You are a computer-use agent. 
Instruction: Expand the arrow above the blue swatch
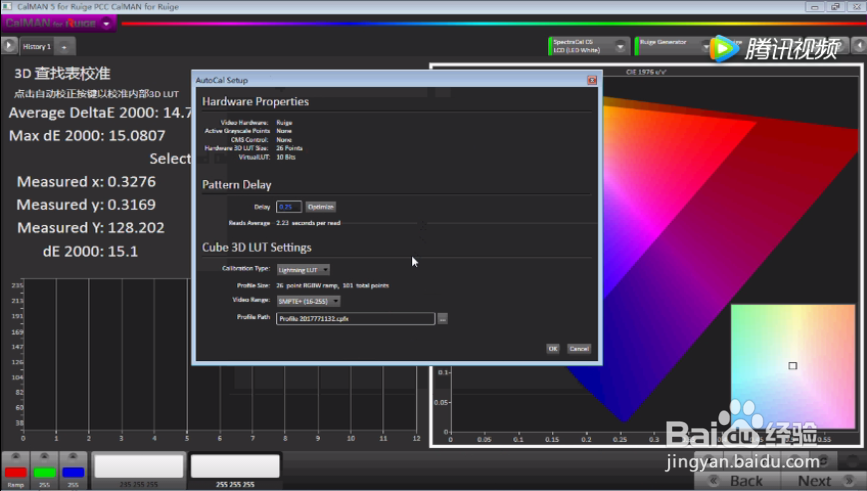(73, 456)
